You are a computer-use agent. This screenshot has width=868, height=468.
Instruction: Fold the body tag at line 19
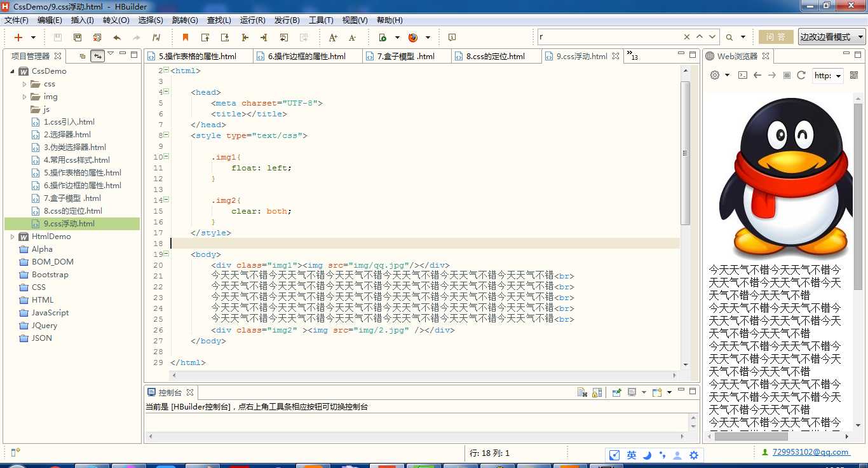click(166, 254)
